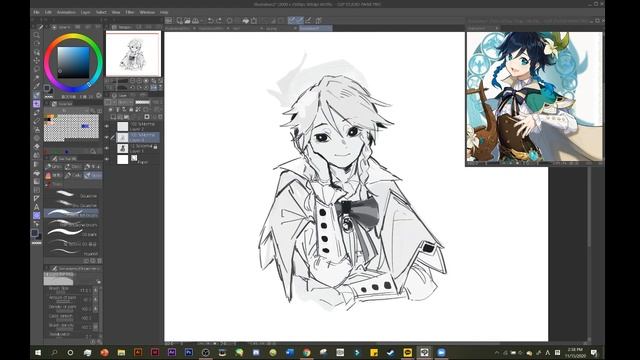
Task: Click the canvas vertical scrollbar
Action: click(x=589, y=206)
